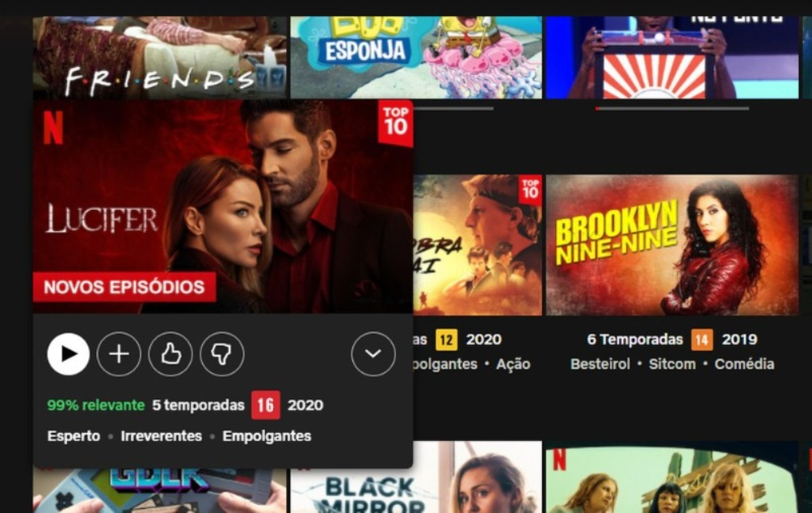This screenshot has width=812, height=513.
Task: Dislike Lucifer with the thumbs-down icon
Action: (x=221, y=354)
